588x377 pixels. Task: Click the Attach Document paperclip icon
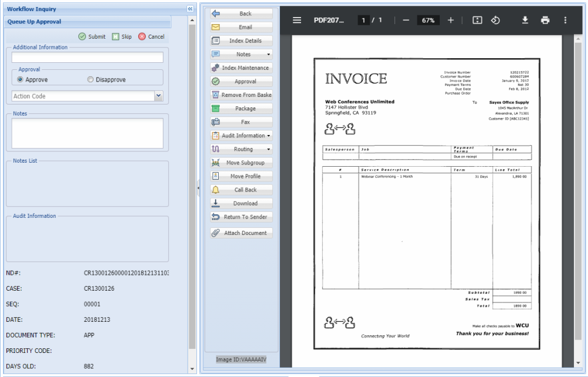pyautogui.click(x=216, y=233)
